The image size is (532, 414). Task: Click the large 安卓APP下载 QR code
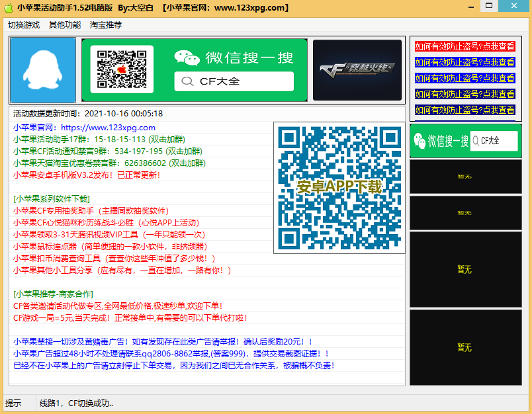coord(339,188)
